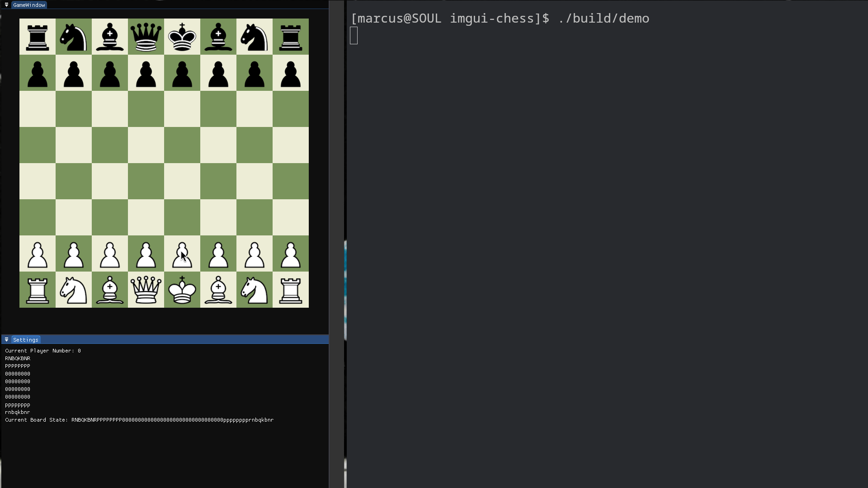868x488 pixels.
Task: Collapse the Settings panel arrow
Action: 6,340
